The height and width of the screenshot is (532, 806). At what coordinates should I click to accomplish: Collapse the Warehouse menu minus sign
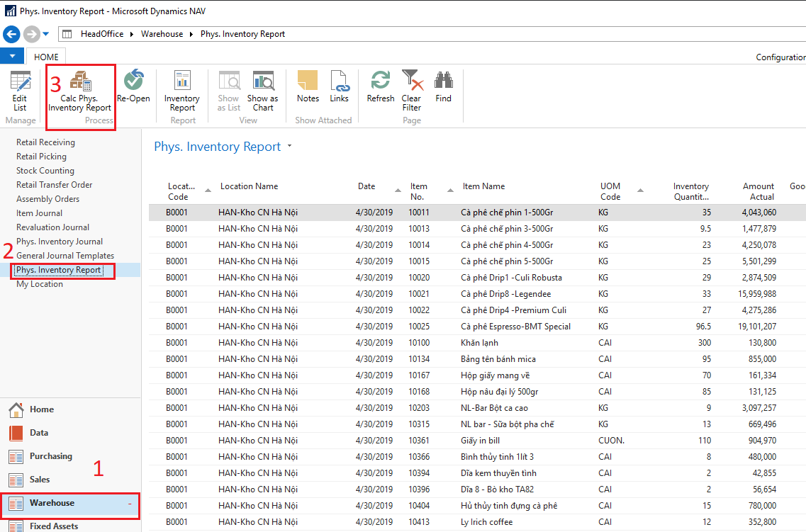[130, 504]
